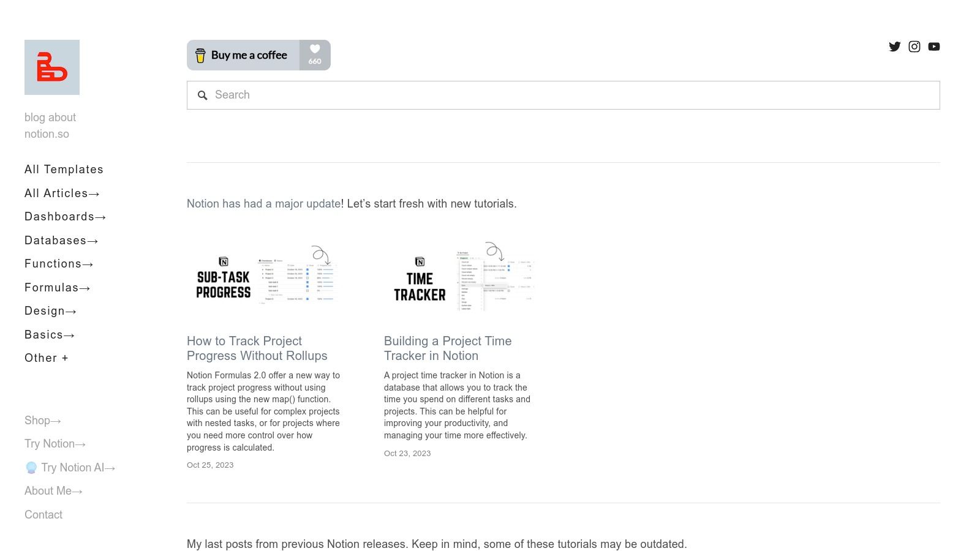Open the YouTube channel icon

(x=933, y=47)
